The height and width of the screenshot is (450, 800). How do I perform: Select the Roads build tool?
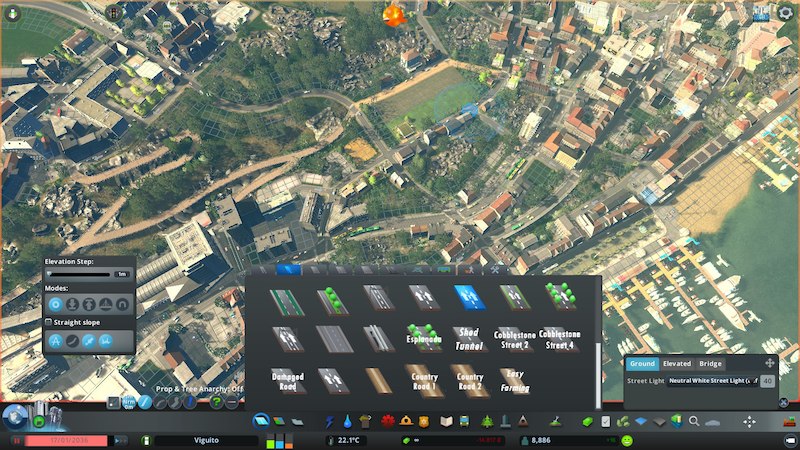point(260,421)
